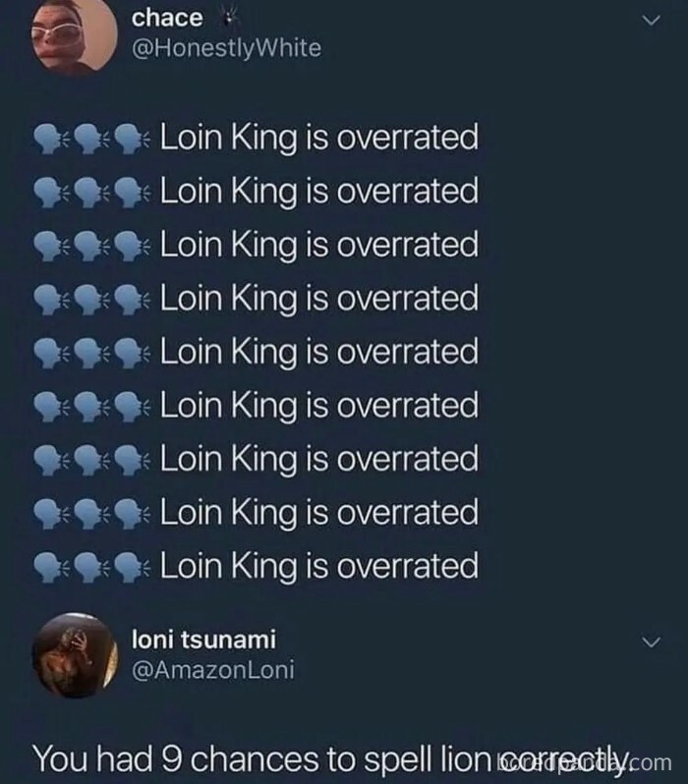This screenshot has height=784, width=688.
Task: Click chace's profile avatar
Action: click(72, 37)
